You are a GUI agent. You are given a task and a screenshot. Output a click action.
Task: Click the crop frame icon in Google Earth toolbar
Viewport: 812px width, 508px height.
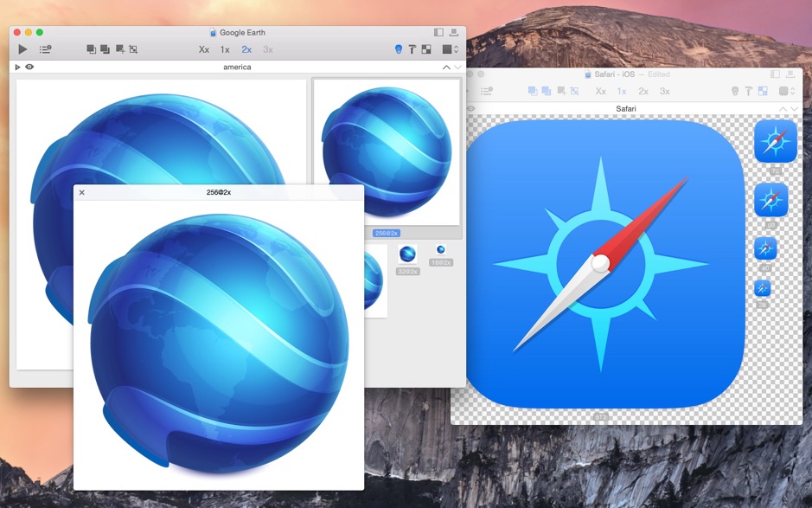click(133, 49)
